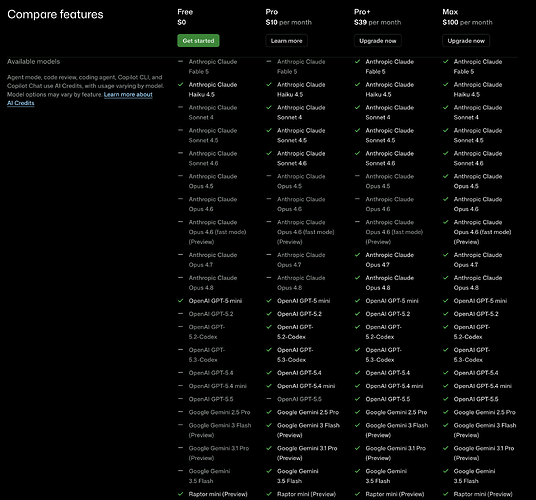Click the Pro+ column dash for Claude Opus 4.5
The image size is (536, 500).
(357, 176)
